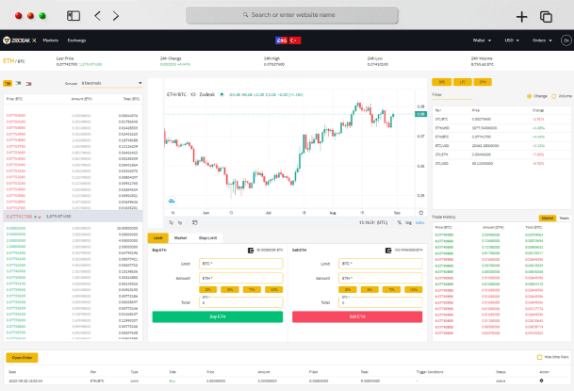Click the red Sell ETH button
Viewport: 574px width, 391px height.
[357, 317]
